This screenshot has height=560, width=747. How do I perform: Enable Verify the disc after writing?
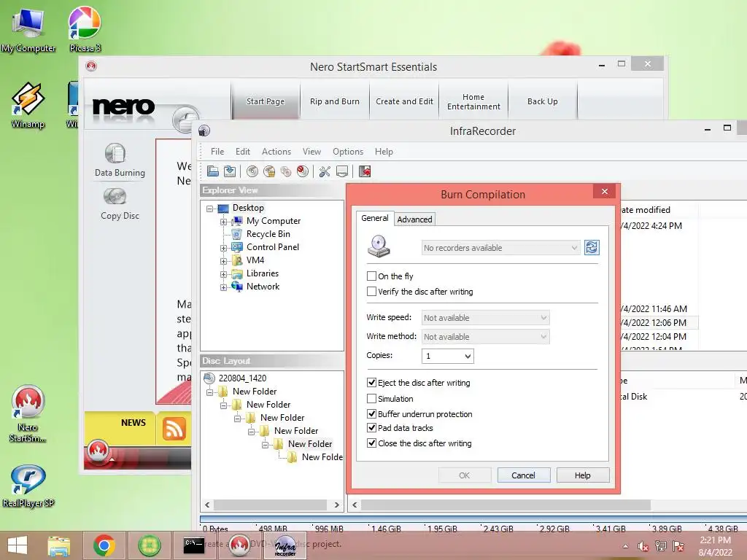(371, 292)
